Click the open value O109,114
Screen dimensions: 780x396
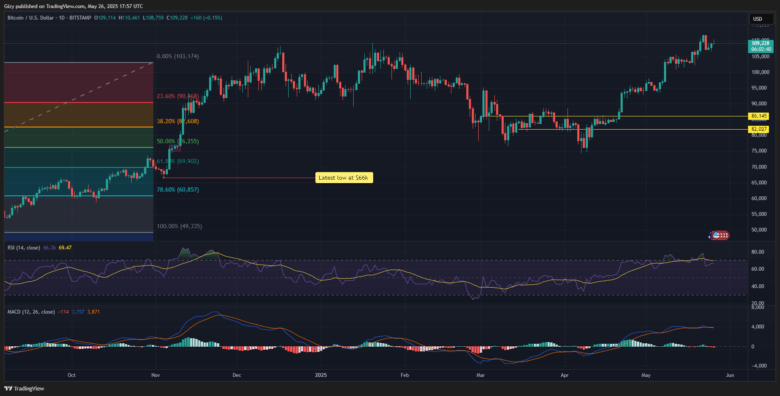(x=105, y=17)
